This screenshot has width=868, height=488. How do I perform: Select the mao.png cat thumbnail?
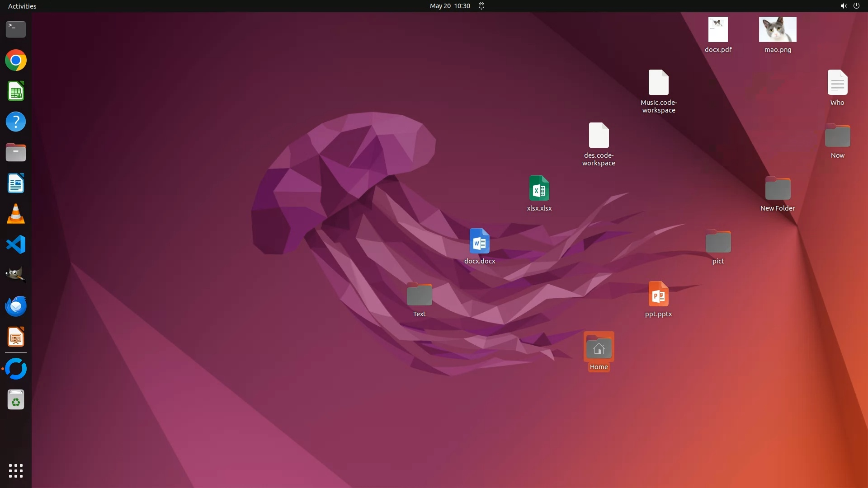778,30
